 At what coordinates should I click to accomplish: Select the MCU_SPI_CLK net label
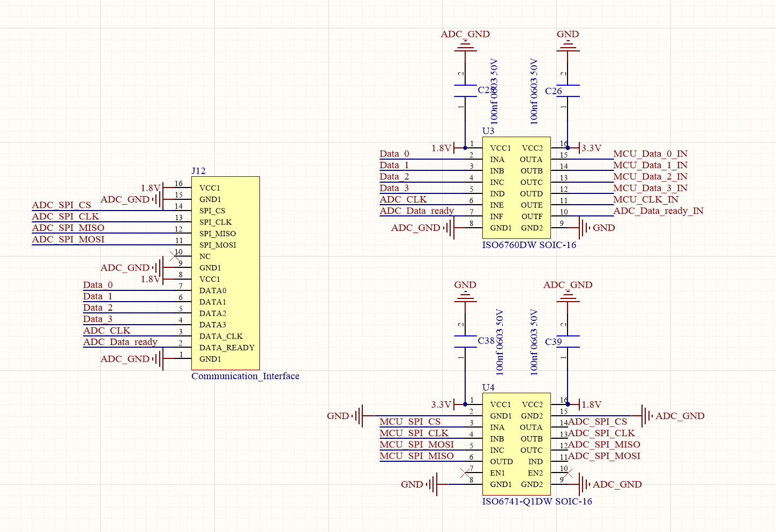coord(414,433)
